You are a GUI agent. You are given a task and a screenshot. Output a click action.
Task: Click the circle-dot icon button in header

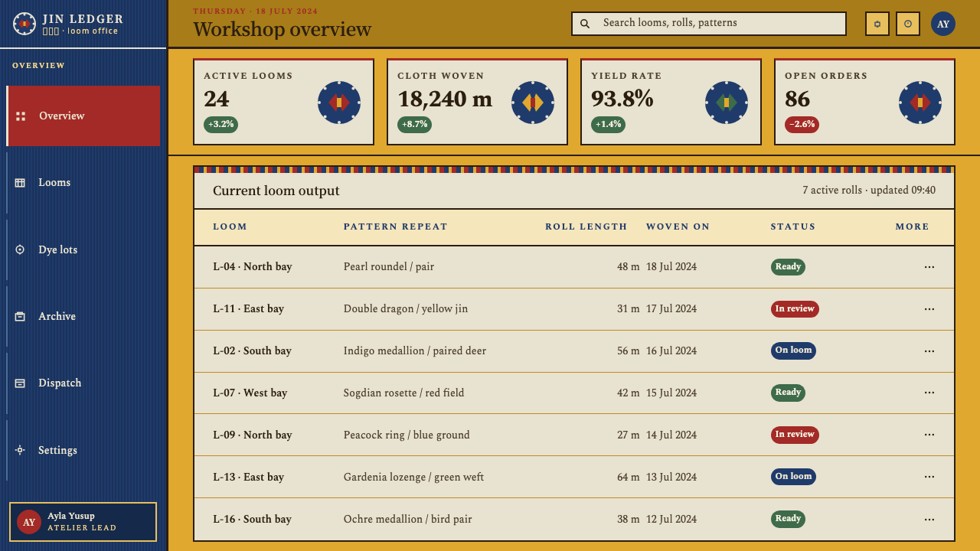tap(908, 24)
